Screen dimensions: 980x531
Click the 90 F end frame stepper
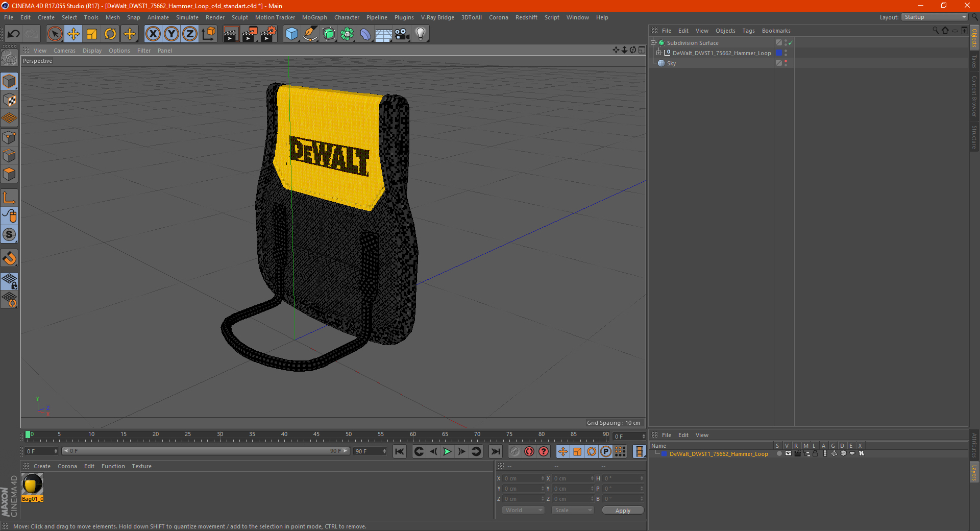coord(384,451)
